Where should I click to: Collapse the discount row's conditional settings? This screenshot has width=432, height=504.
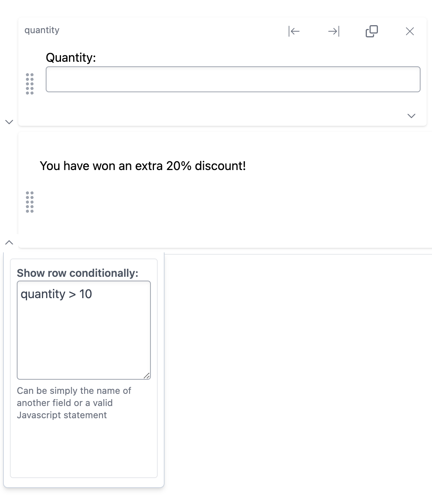pyautogui.click(x=9, y=242)
